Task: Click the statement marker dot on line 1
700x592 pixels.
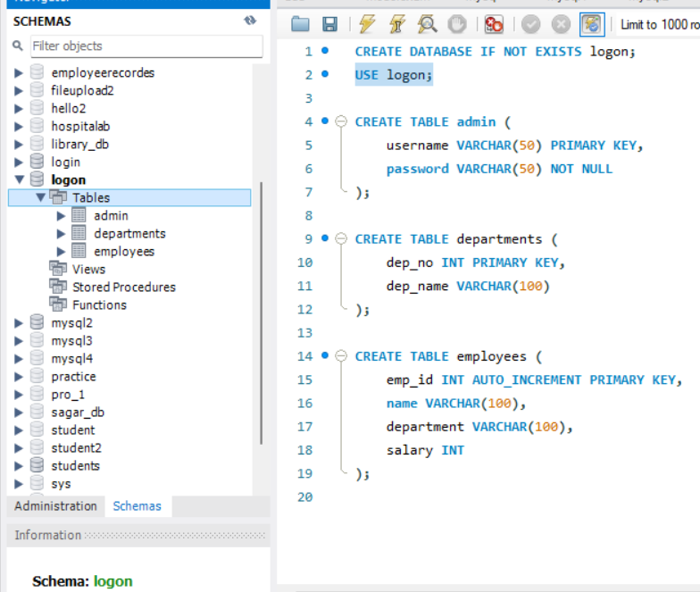Action: (x=325, y=50)
